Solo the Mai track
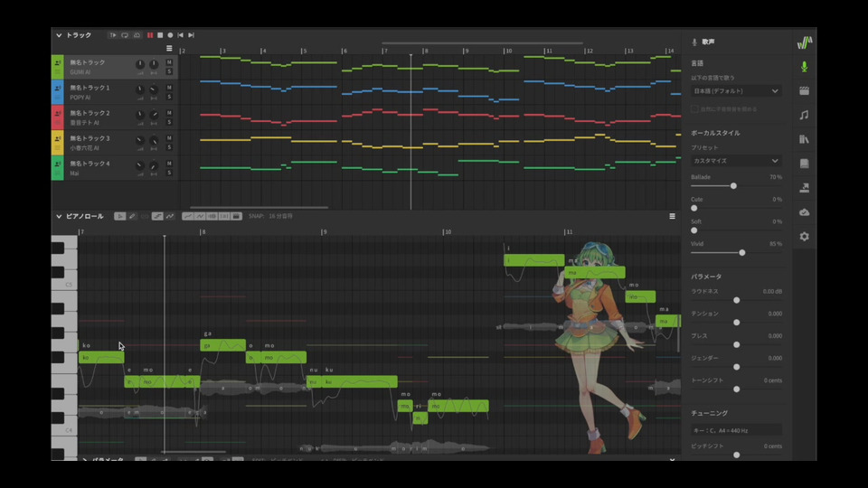Image resolution: width=868 pixels, height=488 pixels. 169,174
